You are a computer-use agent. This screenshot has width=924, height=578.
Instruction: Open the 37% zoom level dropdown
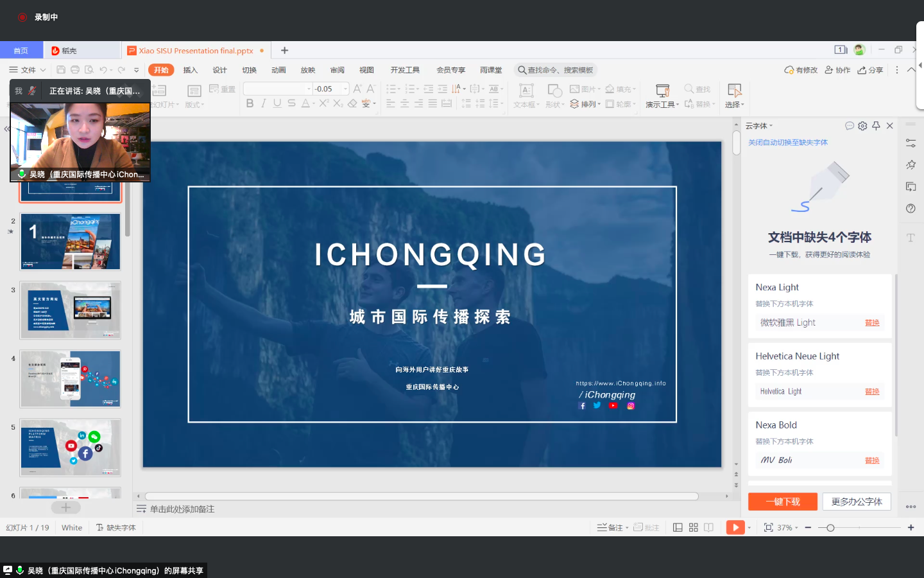(x=788, y=527)
